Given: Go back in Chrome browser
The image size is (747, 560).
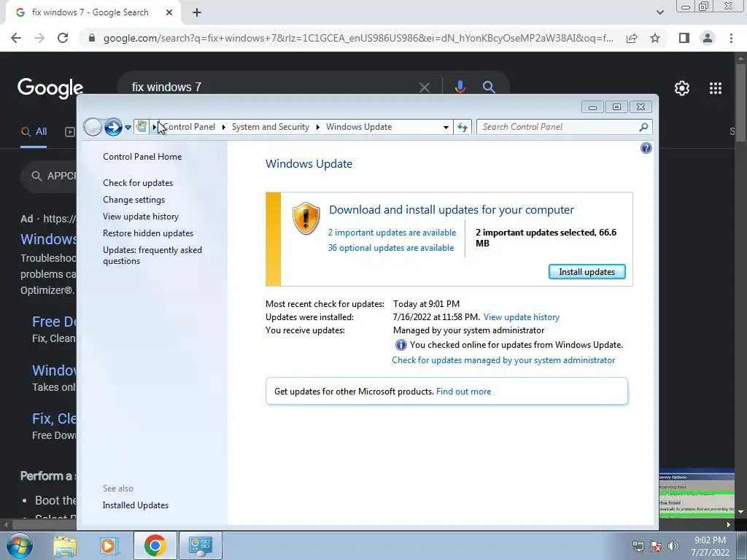Looking at the screenshot, I should 16,38.
